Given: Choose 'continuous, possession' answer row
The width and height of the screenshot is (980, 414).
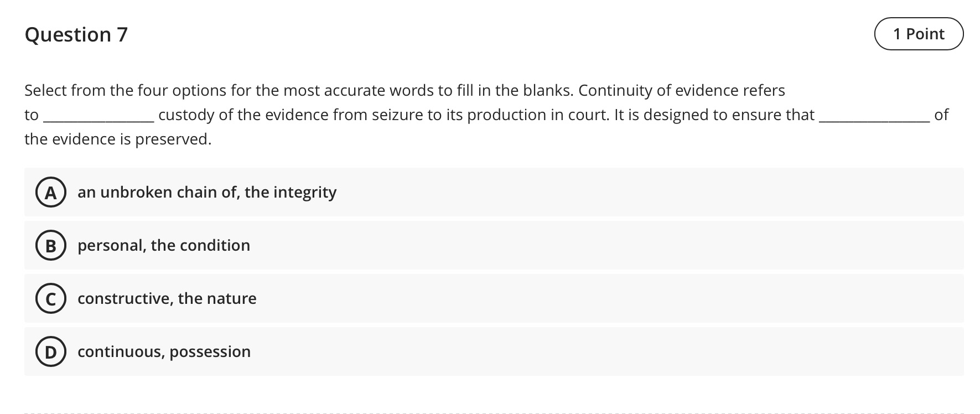Looking at the screenshot, I should tap(164, 352).
